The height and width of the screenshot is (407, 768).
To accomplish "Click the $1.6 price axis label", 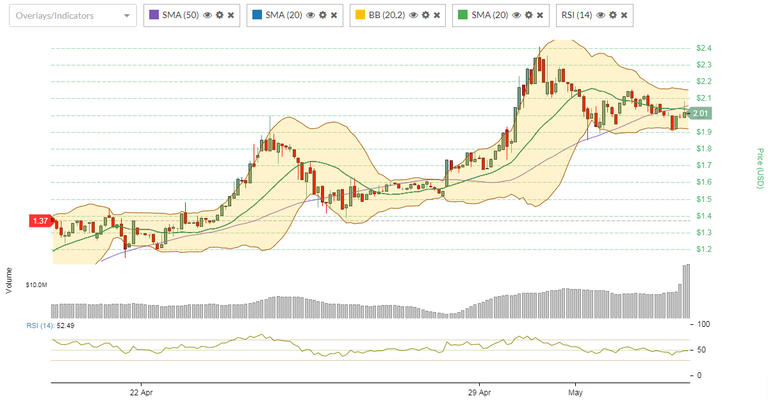I will (704, 182).
